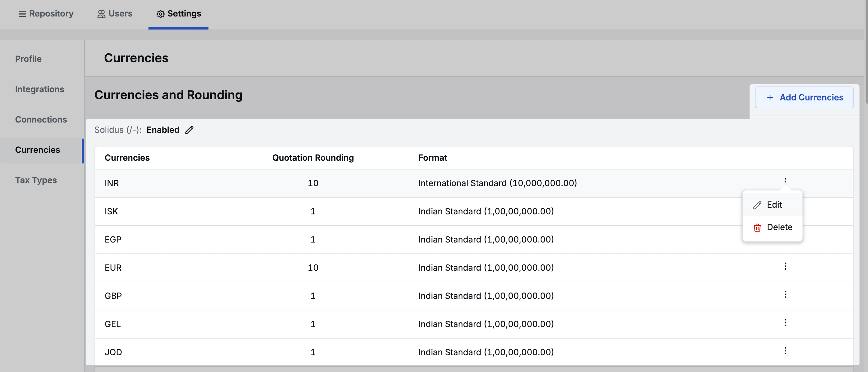The height and width of the screenshot is (372, 868).
Task: Click the Users people icon in top navigation
Action: coord(100,14)
